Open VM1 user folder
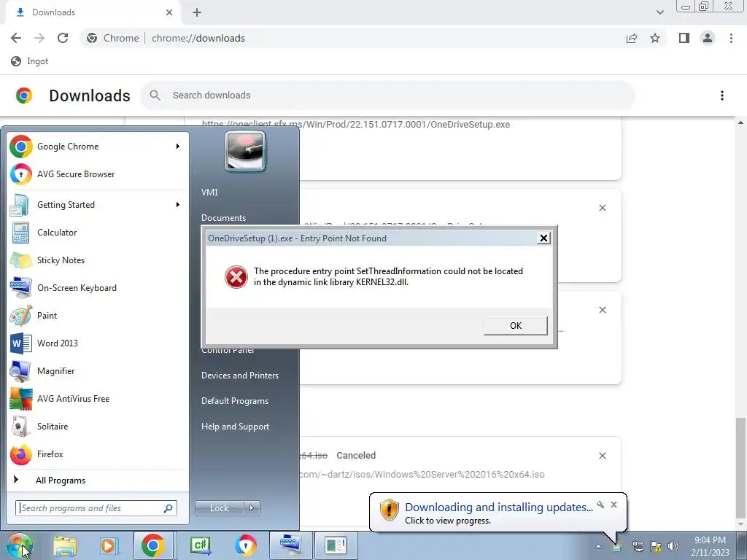Image resolution: width=747 pixels, height=560 pixels. pyautogui.click(x=209, y=192)
